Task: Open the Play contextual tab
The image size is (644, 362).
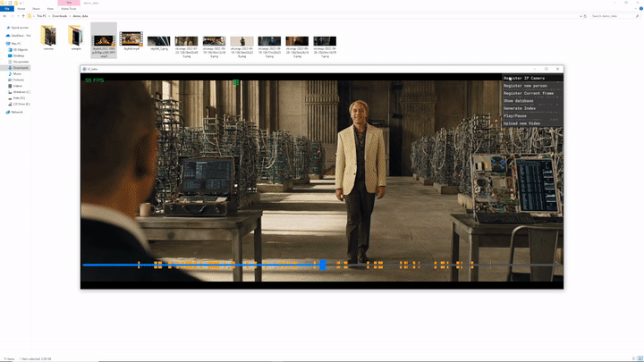Action: pos(69,3)
